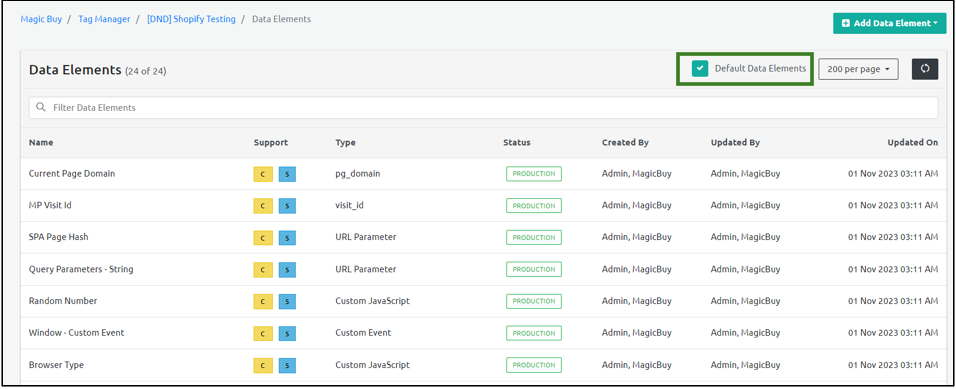
Task: Click the blue S badge for SPA Page Hash
Action: [x=287, y=237]
